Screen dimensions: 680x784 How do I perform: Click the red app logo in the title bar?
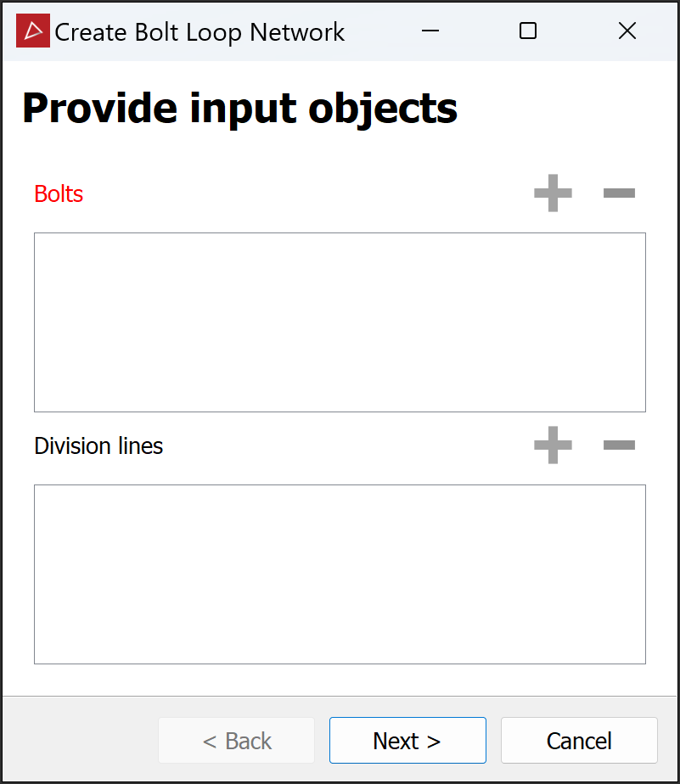(x=33, y=31)
